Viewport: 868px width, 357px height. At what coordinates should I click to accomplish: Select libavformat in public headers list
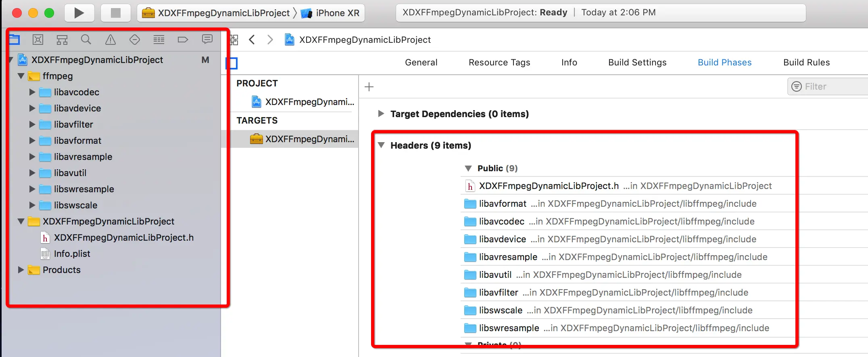tap(628, 204)
